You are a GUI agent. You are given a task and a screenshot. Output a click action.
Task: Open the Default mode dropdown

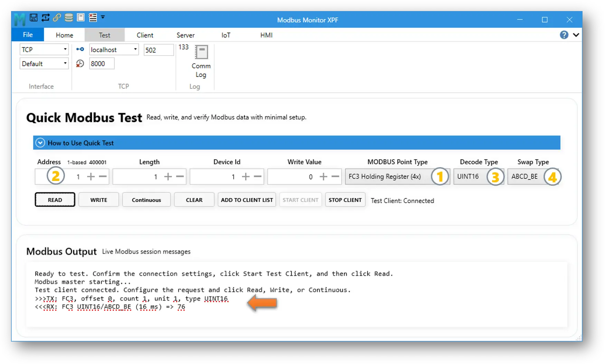[x=44, y=64]
